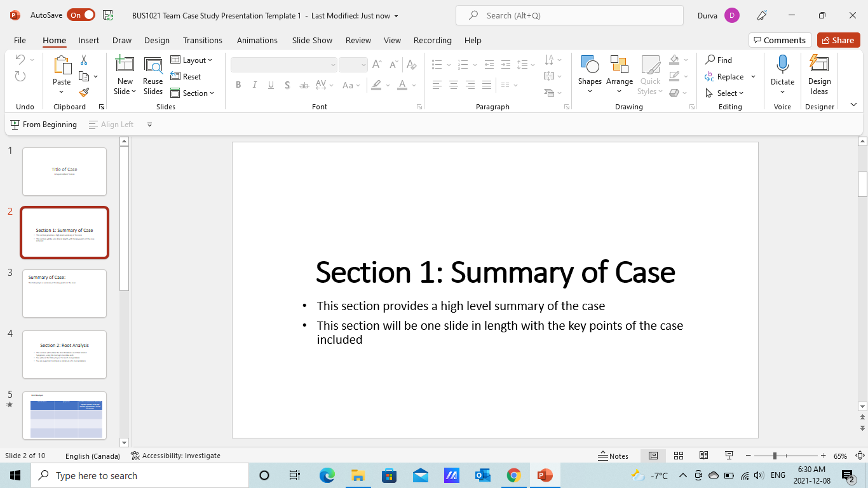Start presentation From Beginning
This screenshot has height=488, width=868.
(44, 125)
